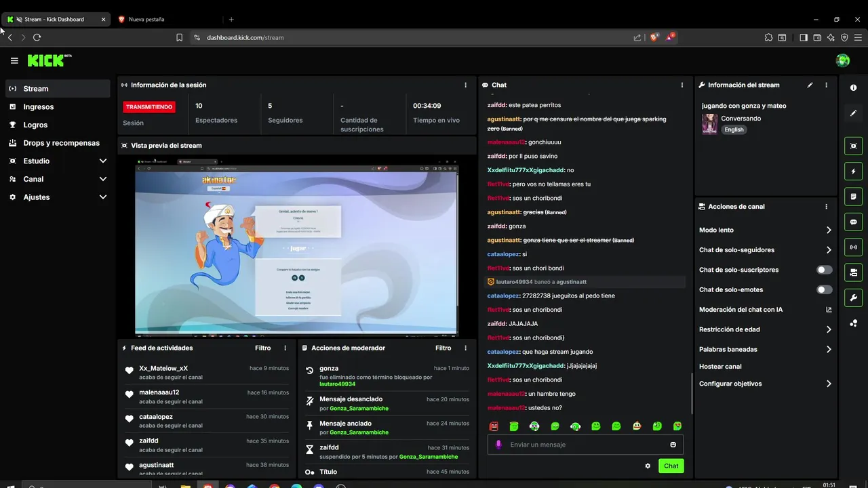Open the Filtro dropdown in Acciones de moderador

pos(443,348)
